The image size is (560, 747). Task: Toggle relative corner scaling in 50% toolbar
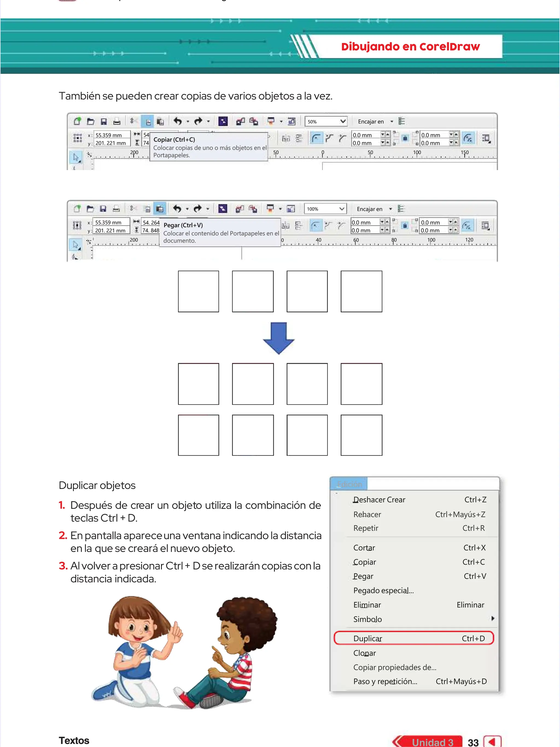pyautogui.click(x=468, y=138)
